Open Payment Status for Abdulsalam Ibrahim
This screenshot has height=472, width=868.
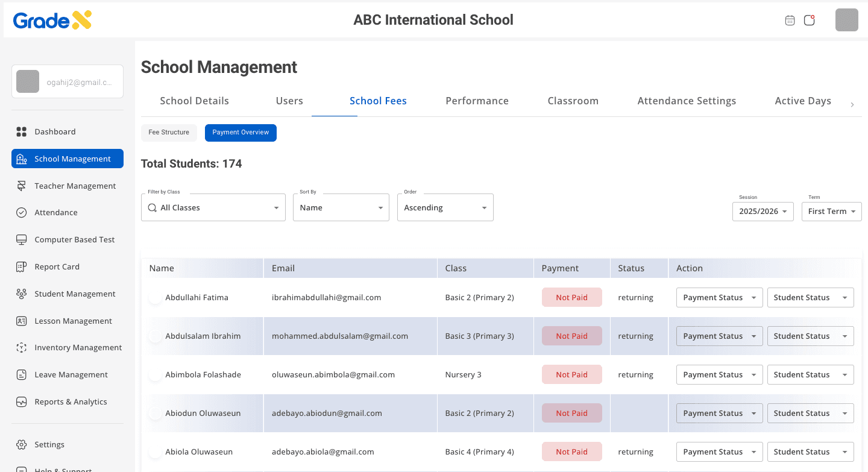[719, 336]
